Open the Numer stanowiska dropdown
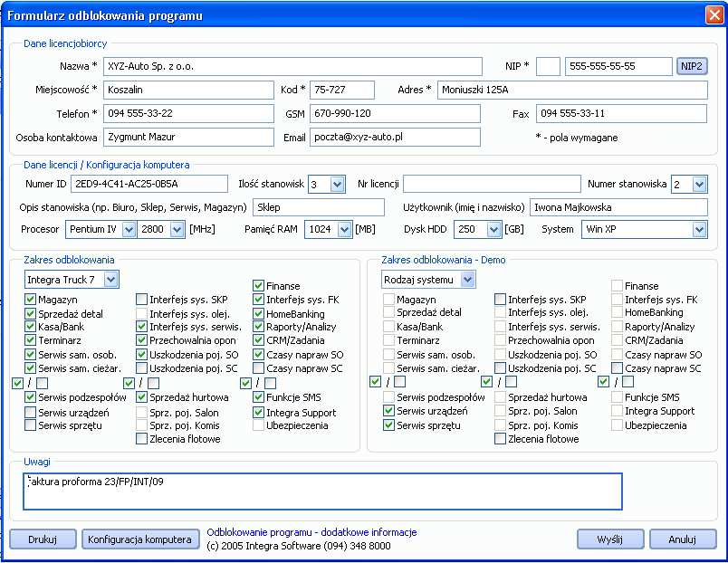Viewport: 728px width, 563px height. pos(700,185)
